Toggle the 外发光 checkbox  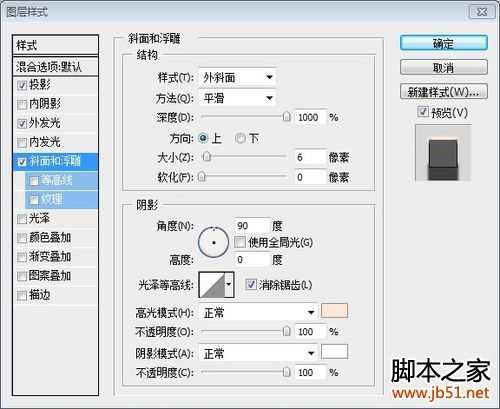(22, 124)
